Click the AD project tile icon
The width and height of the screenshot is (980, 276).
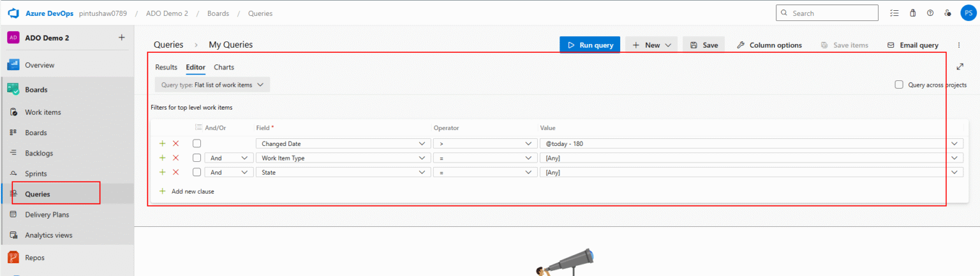point(13,38)
